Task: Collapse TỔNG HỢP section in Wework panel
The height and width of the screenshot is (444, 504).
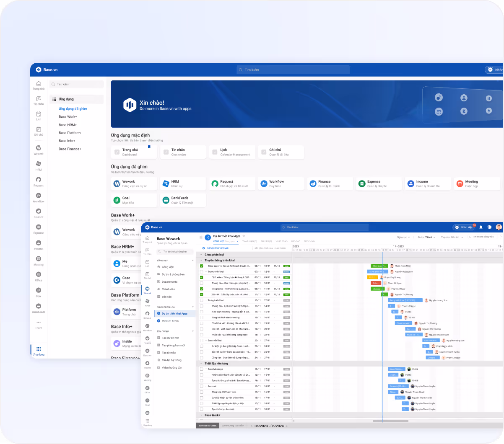Action: 193,261
